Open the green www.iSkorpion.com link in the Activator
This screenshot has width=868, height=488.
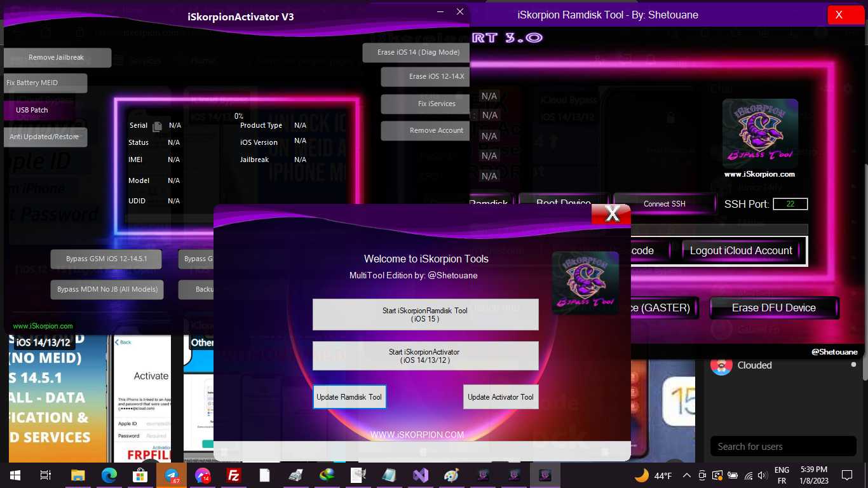(43, 326)
